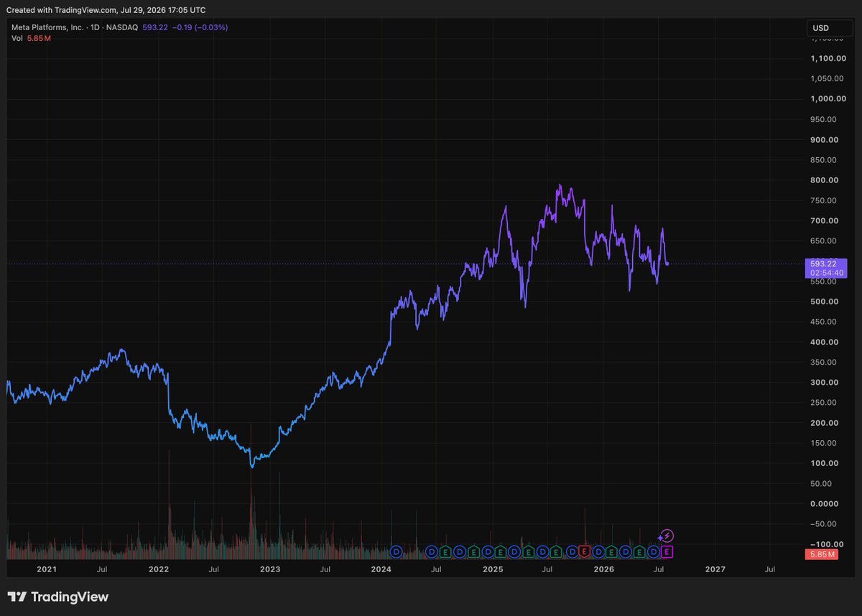Click the 1,050.00 price axis label
Image resolution: width=862 pixels, height=616 pixels.
(828, 78)
